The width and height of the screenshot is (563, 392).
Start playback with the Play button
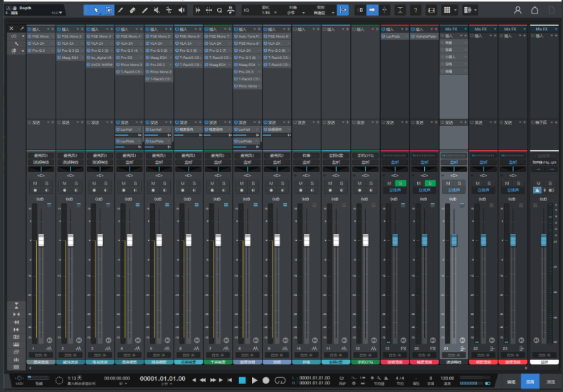[254, 380]
